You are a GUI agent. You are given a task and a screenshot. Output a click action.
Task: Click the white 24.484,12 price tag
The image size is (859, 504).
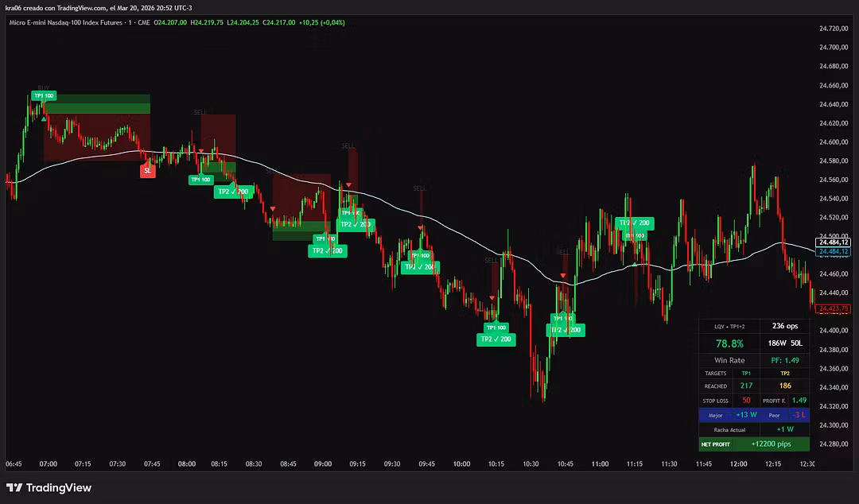coord(833,242)
